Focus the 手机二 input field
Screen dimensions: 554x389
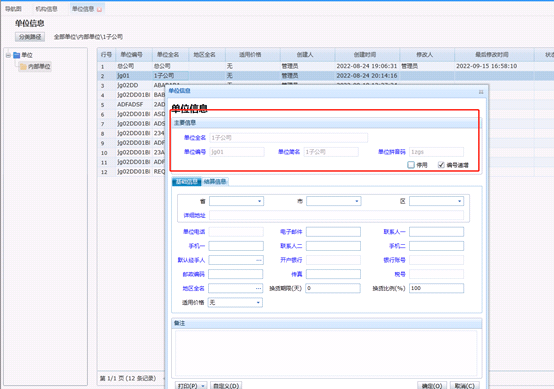point(436,246)
